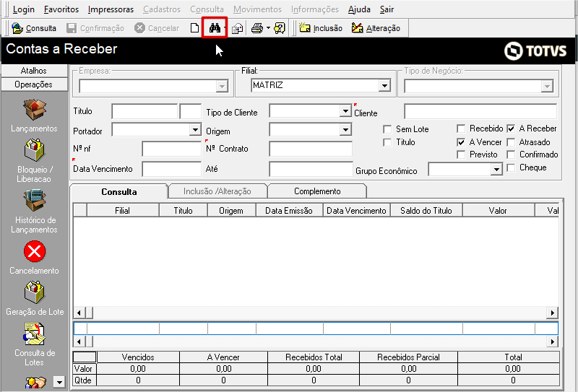The width and height of the screenshot is (578, 392).
Task: Click the Sair menu item
Action: (x=387, y=9)
